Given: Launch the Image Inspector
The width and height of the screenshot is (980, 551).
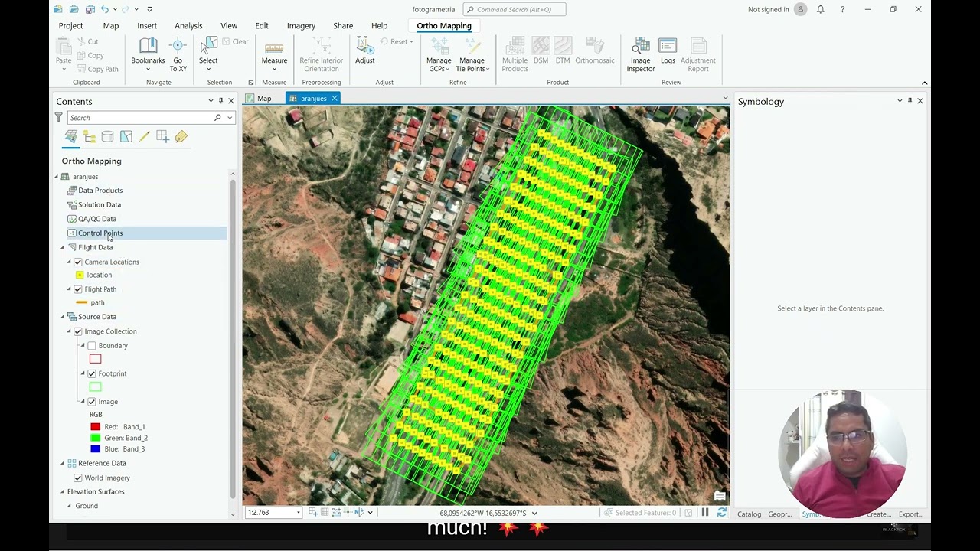Looking at the screenshot, I should coord(641,54).
